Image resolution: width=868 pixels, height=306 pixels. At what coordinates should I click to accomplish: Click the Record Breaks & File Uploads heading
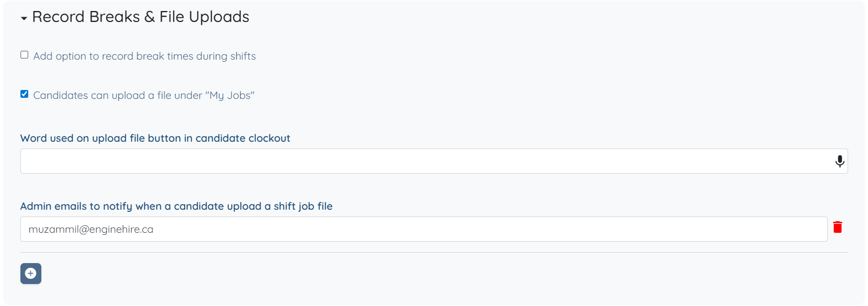140,17
